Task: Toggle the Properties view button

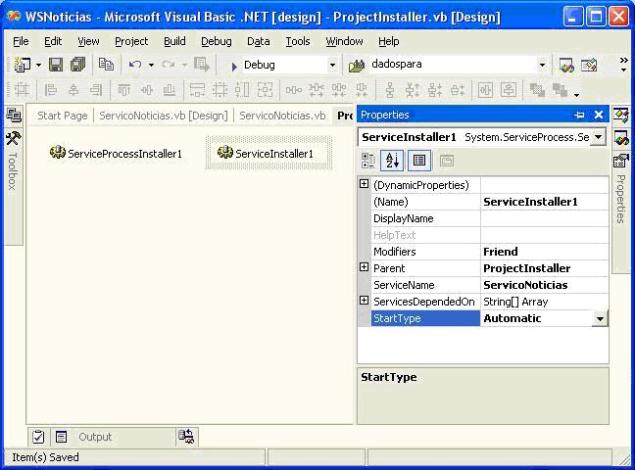Action: [420, 160]
